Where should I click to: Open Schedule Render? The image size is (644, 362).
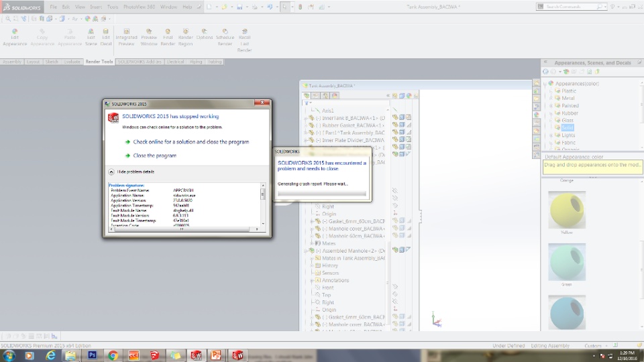pyautogui.click(x=225, y=38)
